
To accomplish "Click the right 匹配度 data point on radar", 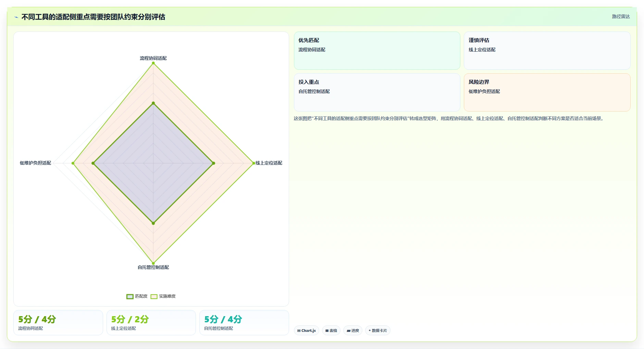I will click(213, 163).
